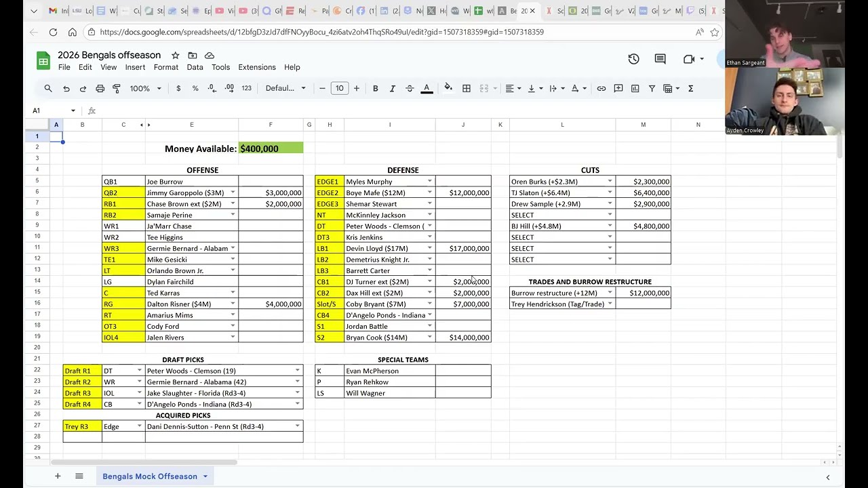The width and height of the screenshot is (868, 488).
Task: Open the borders menu
Action: 467,88
